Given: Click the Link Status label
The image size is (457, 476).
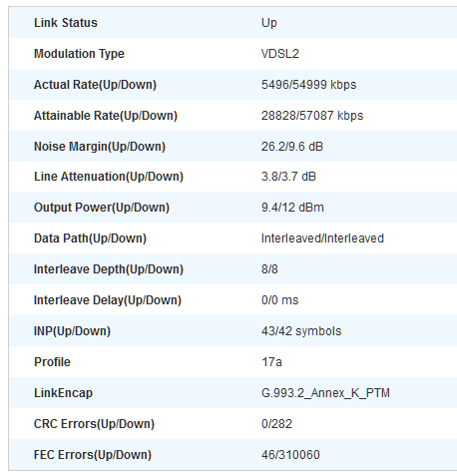Looking at the screenshot, I should click(x=66, y=23).
